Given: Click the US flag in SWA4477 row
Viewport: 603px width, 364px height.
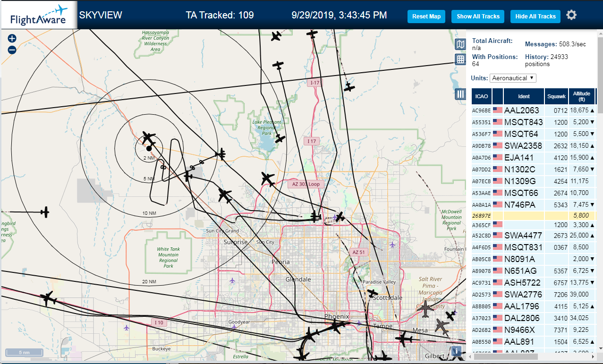Looking at the screenshot, I should [x=498, y=235].
